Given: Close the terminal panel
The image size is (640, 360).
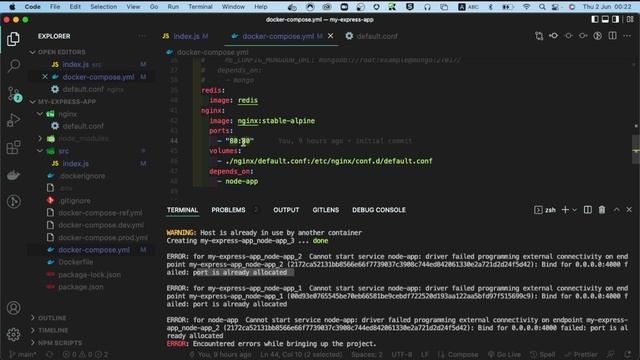Looking at the screenshot, I should pos(629,210).
